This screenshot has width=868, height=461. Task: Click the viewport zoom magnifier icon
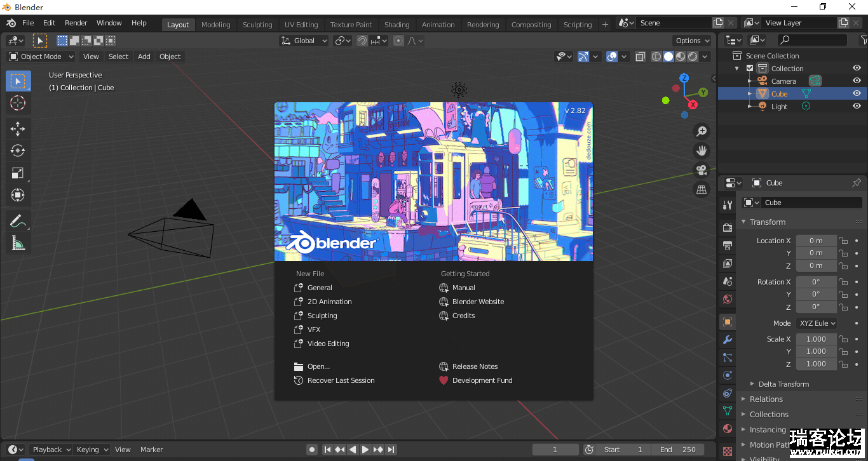point(702,131)
